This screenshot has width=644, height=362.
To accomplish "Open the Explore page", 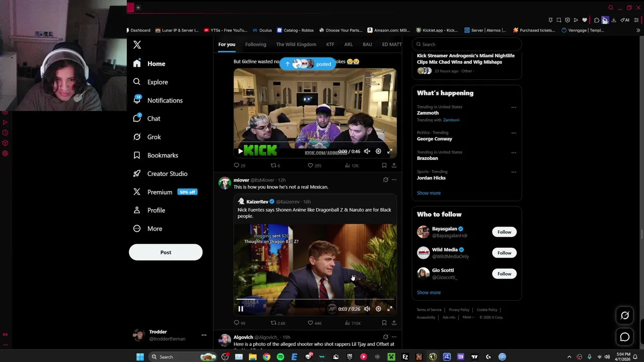I will [151, 82].
